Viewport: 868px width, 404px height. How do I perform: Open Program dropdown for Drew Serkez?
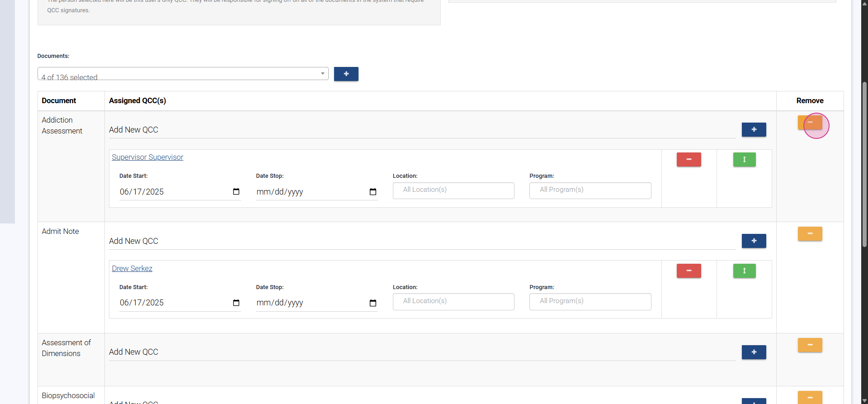point(590,302)
